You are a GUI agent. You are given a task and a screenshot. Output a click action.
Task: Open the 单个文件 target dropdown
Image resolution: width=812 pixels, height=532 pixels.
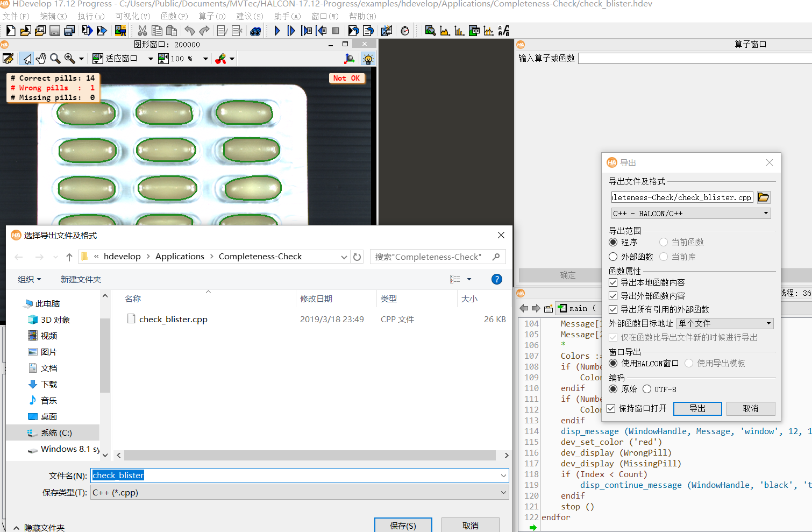pos(725,323)
